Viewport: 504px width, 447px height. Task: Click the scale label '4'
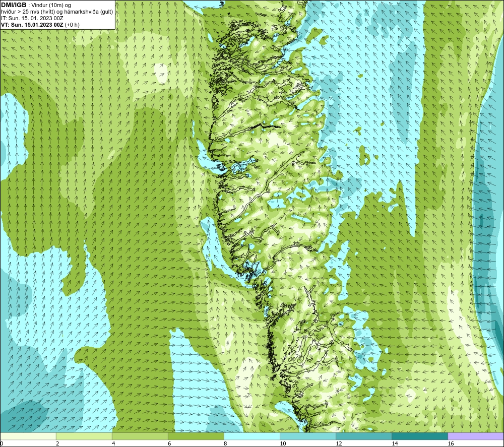click(x=113, y=444)
